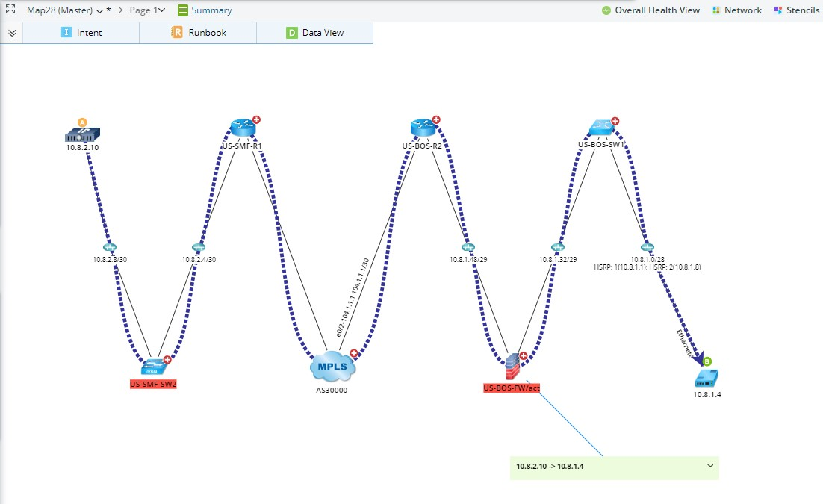This screenshot has width=823, height=504.
Task: Click the orange Runbook R icon
Action: pyautogui.click(x=177, y=33)
